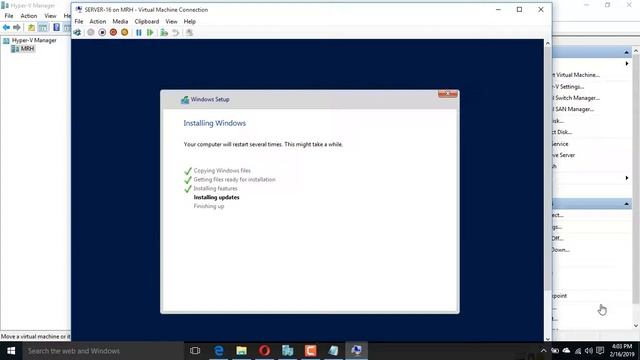The width and height of the screenshot is (640, 360).
Task: Click the grayed Start VM toolbar icon
Action: [x=91, y=32]
